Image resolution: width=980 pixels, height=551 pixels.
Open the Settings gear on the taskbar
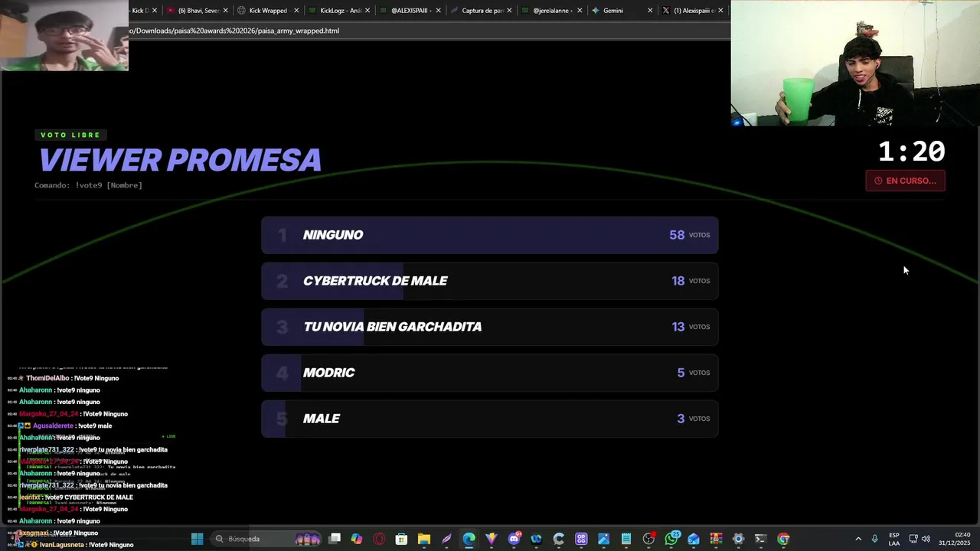pos(738,539)
